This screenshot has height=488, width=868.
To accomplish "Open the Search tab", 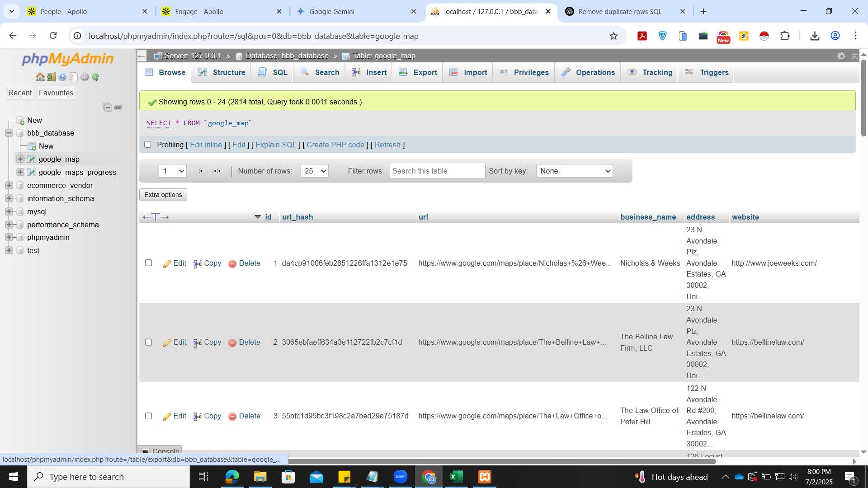I will click(320, 72).
